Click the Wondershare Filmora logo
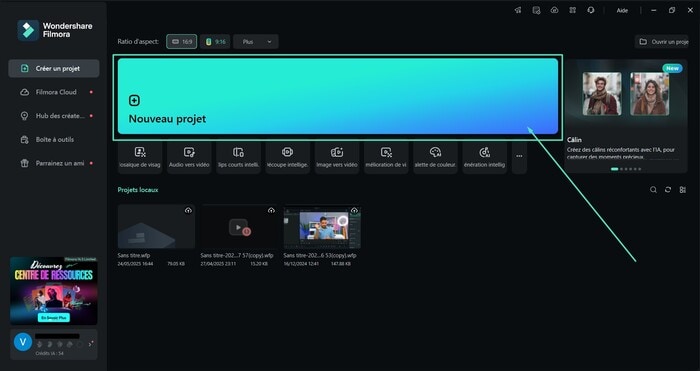Viewport: 700px width, 371px height. click(x=55, y=30)
